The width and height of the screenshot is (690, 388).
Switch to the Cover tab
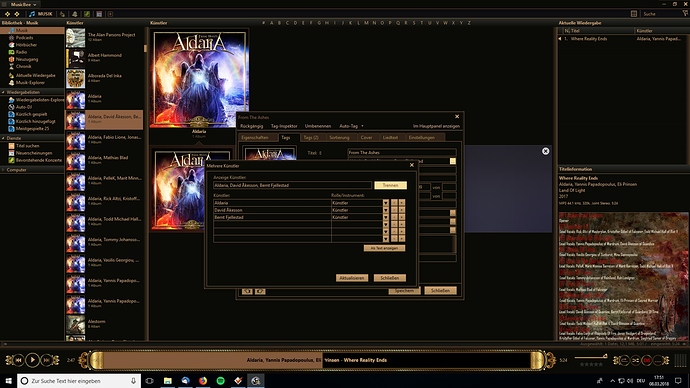click(367, 138)
